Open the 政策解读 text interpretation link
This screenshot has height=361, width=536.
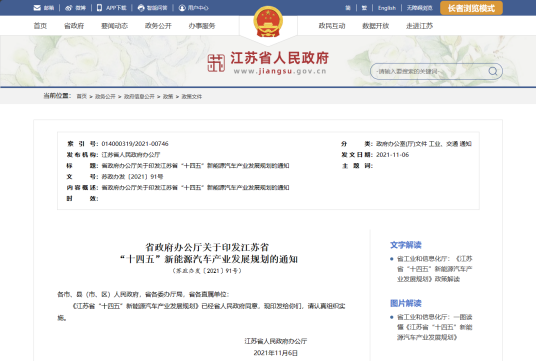click(x=434, y=269)
